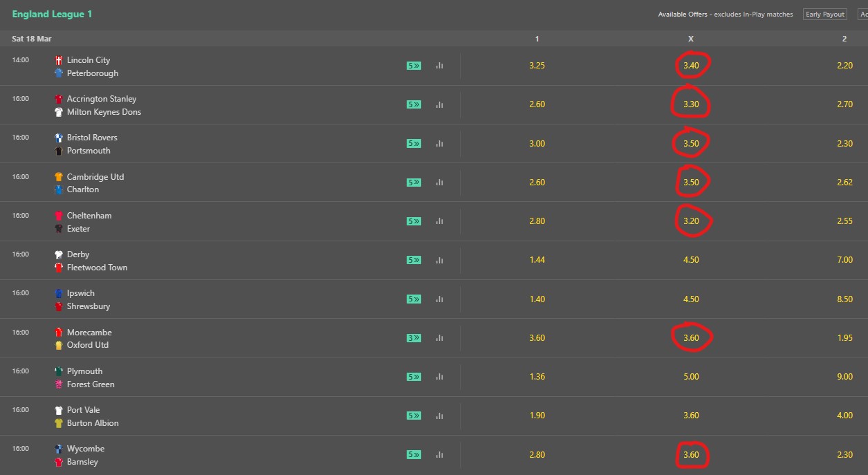Select draw odds 4.50 for Ipswich match
This screenshot has width=868, height=475.
(691, 299)
